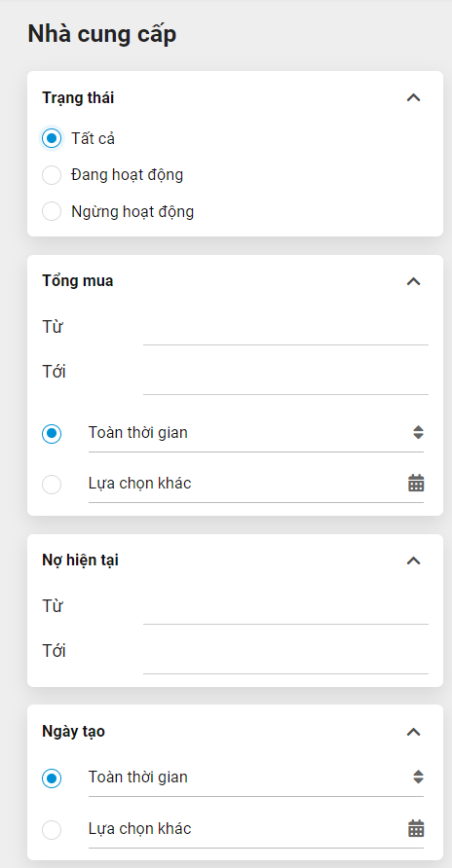
Task: Select Đang hoạt động status option
Action: pyautogui.click(x=52, y=175)
